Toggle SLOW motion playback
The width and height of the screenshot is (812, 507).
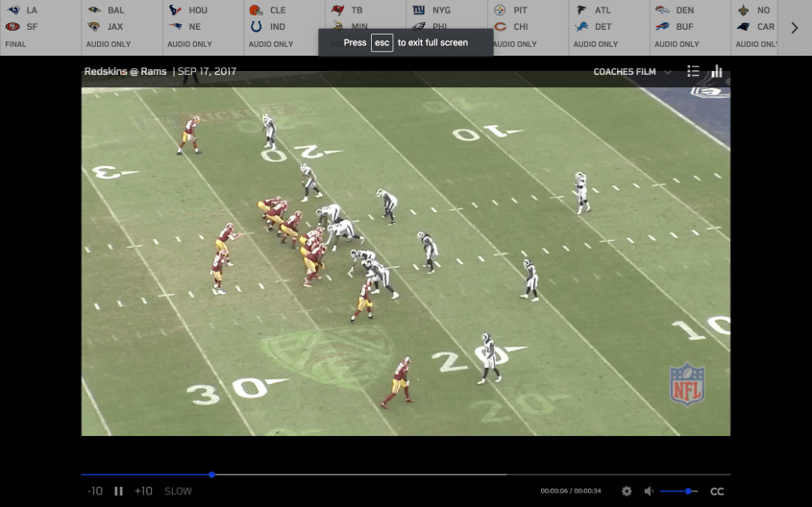click(178, 491)
